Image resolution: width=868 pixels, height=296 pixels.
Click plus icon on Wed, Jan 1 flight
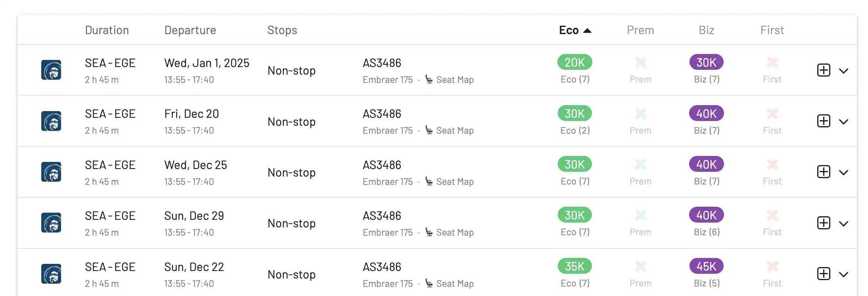(x=824, y=70)
